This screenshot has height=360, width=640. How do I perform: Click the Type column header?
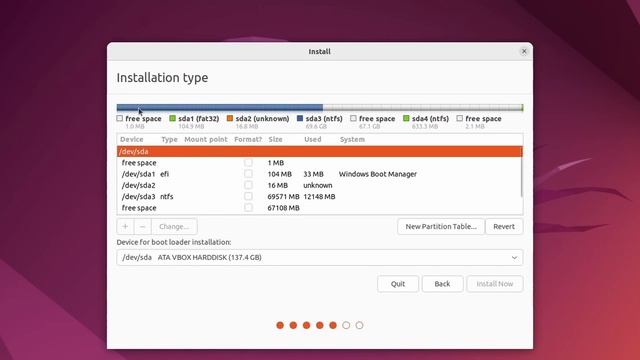click(x=169, y=140)
